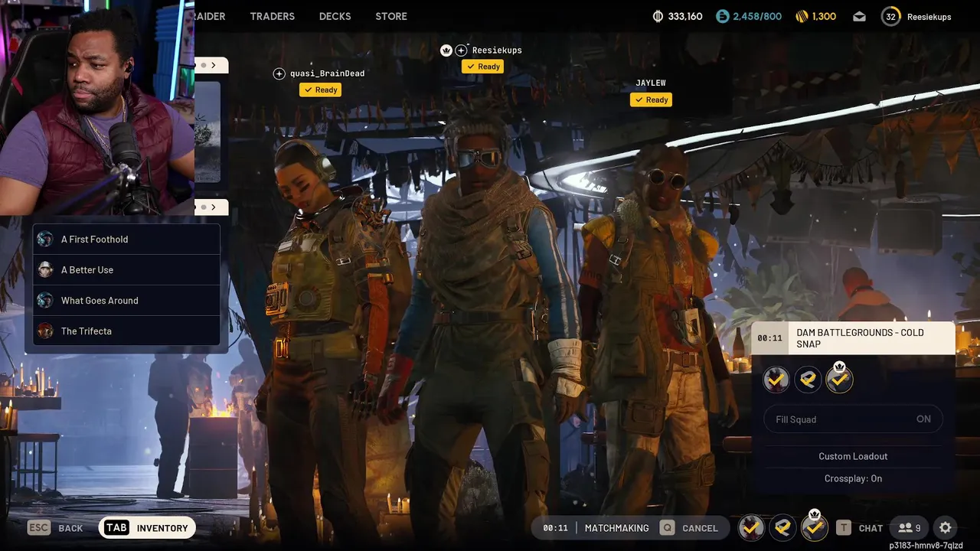Screen dimensions: 980x551
Task: Click the snowy map thumbnail on left panel
Action: (x=207, y=132)
